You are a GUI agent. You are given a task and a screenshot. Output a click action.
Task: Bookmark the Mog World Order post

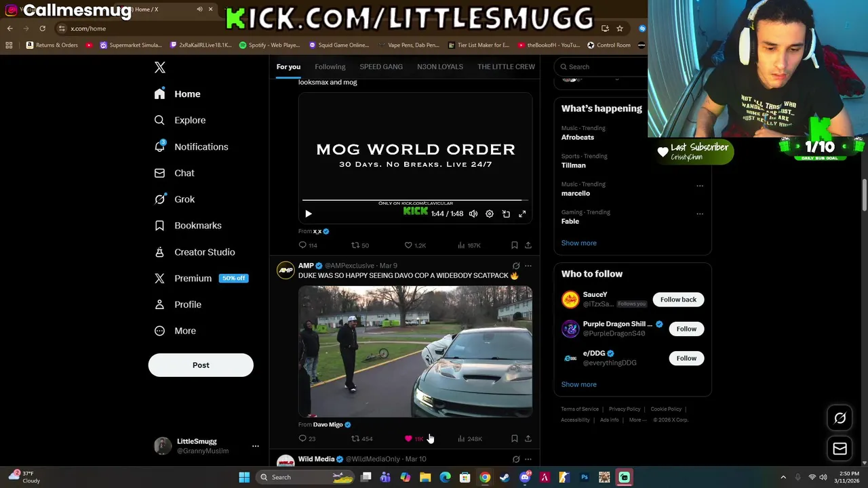click(514, 245)
